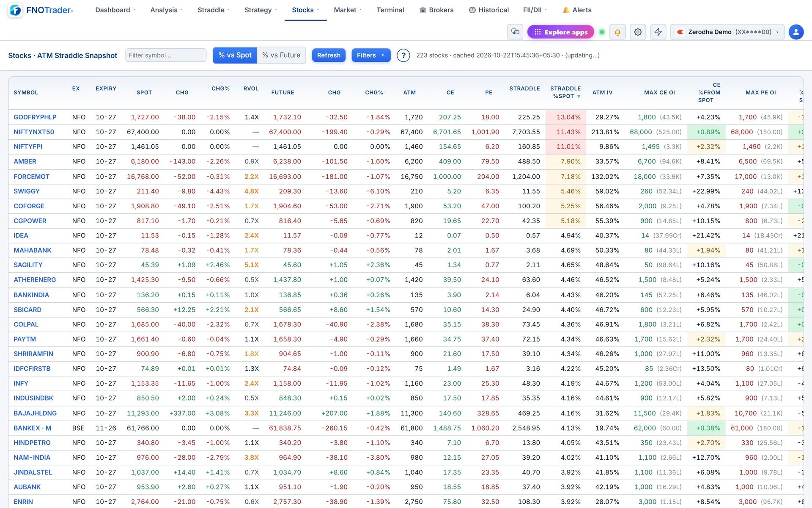Expand the Straddle menu

(x=214, y=10)
